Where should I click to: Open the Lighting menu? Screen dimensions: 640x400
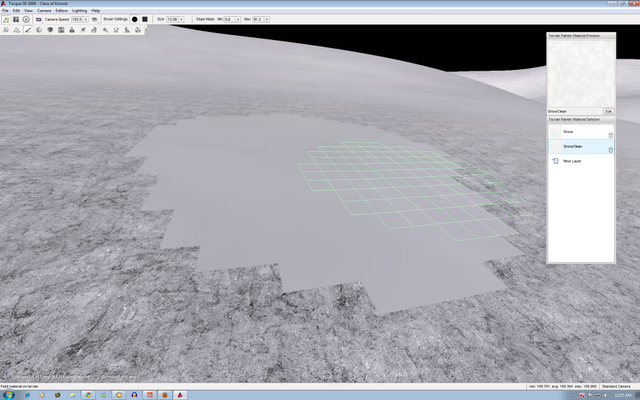(x=79, y=10)
